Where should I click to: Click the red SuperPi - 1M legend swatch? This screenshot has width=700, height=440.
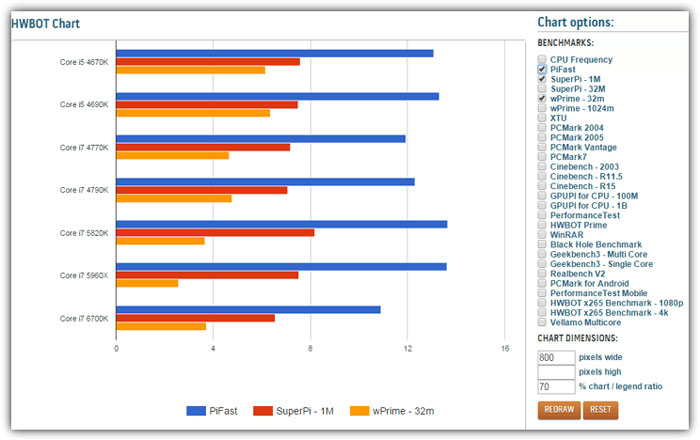pos(263,411)
